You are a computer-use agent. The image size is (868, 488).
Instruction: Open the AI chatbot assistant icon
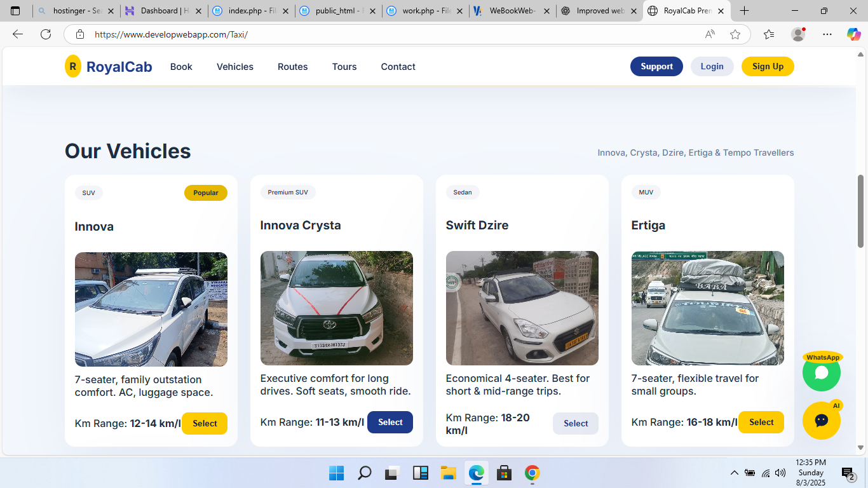coord(821,421)
